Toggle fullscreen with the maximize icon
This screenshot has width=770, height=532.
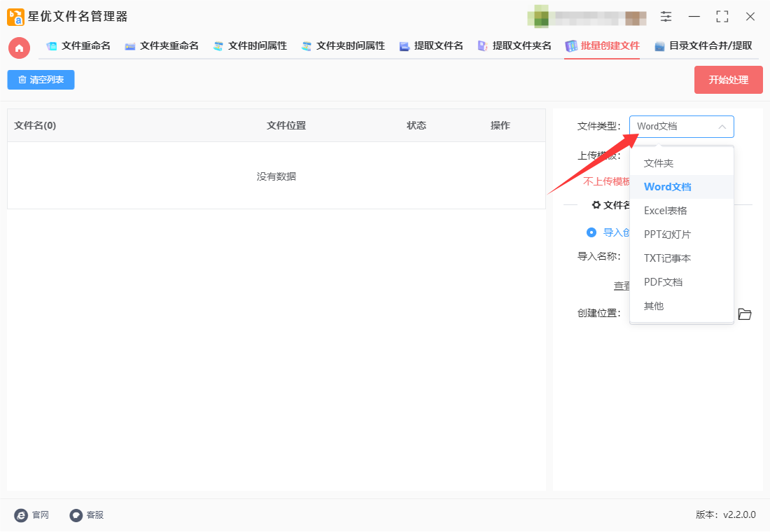tap(722, 16)
